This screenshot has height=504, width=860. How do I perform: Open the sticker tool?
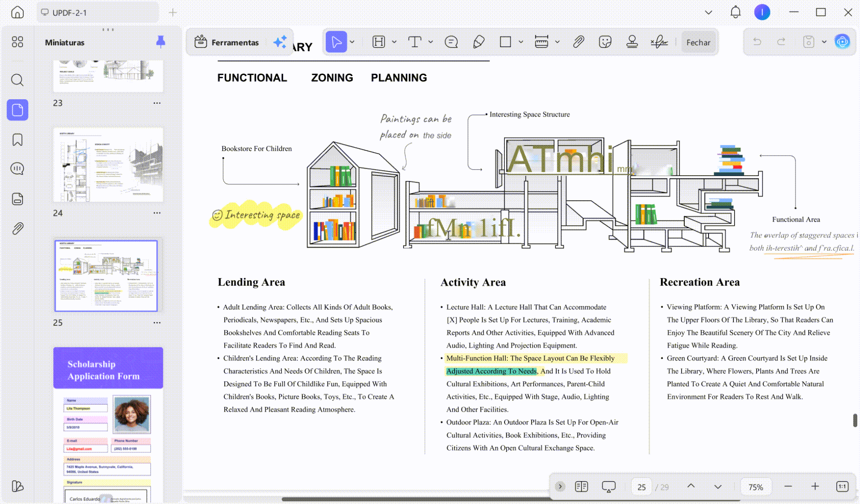pyautogui.click(x=605, y=42)
